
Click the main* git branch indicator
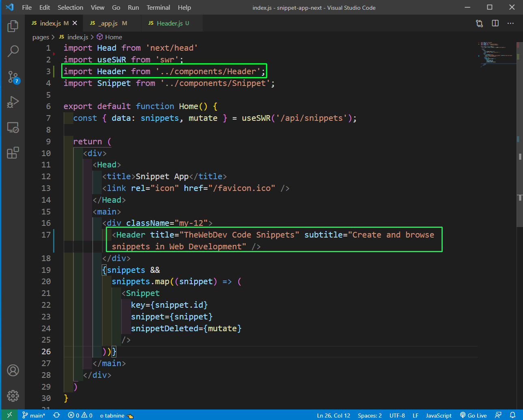pyautogui.click(x=34, y=415)
